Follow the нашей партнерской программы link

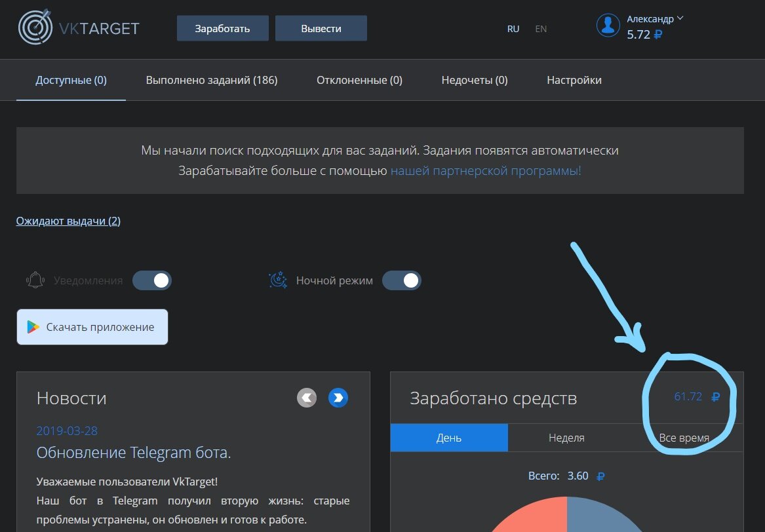486,170
